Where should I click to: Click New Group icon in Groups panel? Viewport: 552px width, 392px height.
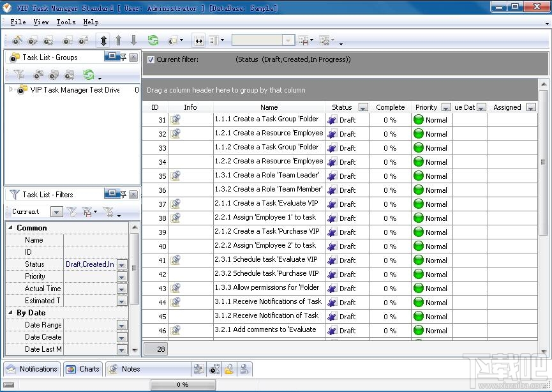38,74
